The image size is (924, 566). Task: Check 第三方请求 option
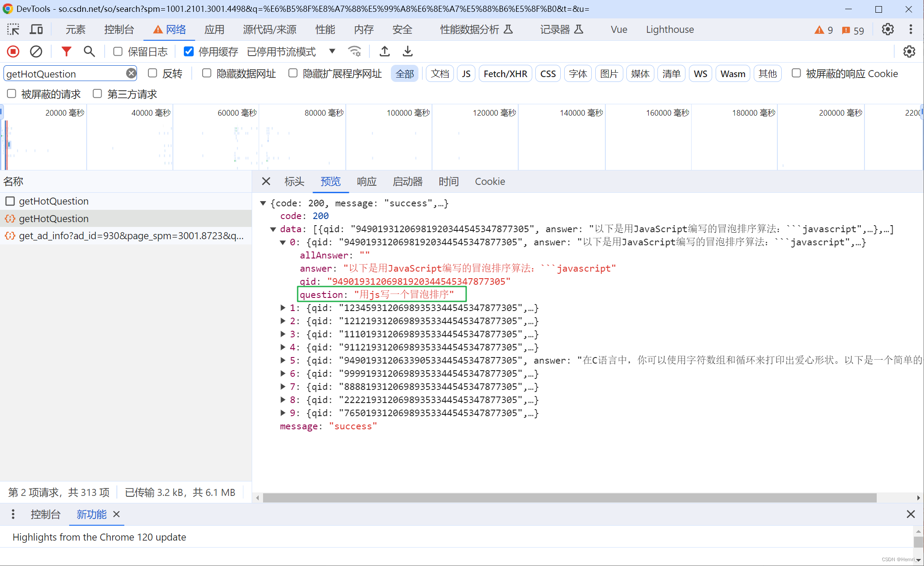pyautogui.click(x=97, y=94)
